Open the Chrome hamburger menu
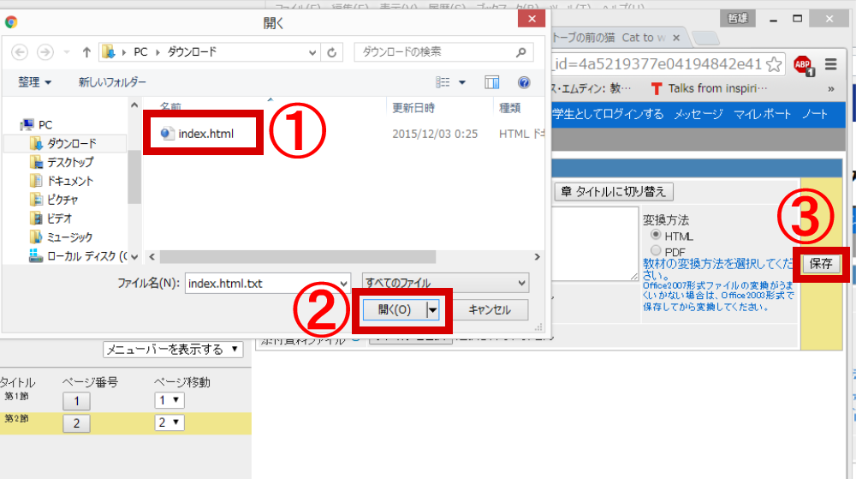Image resolution: width=868 pixels, height=479 pixels. click(x=830, y=64)
